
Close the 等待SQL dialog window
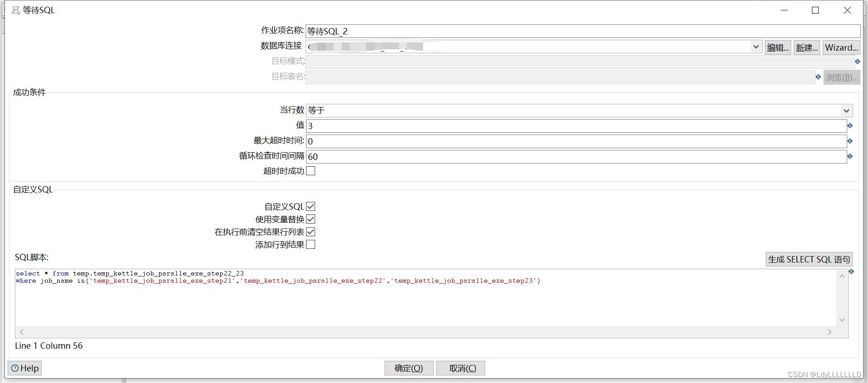[x=847, y=10]
